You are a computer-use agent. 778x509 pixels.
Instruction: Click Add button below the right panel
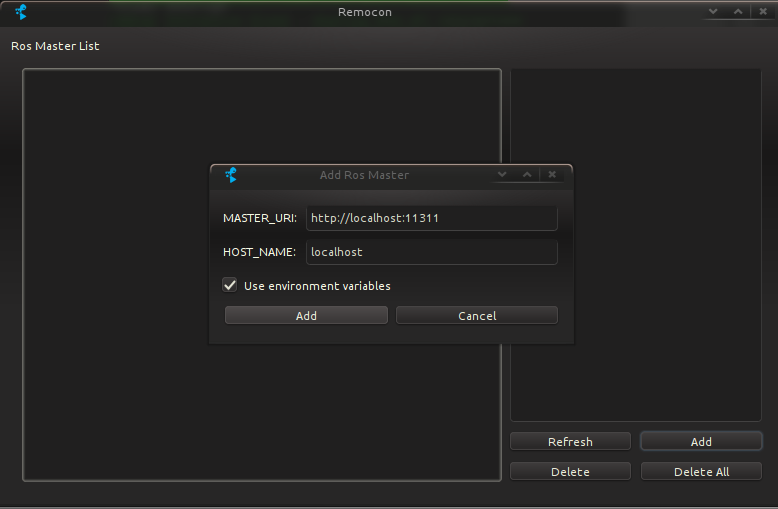701,442
